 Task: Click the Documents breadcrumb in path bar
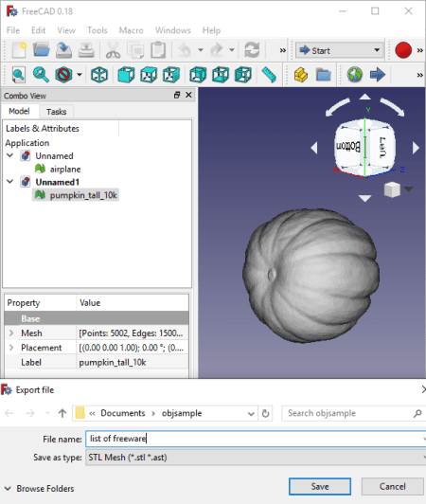123,413
